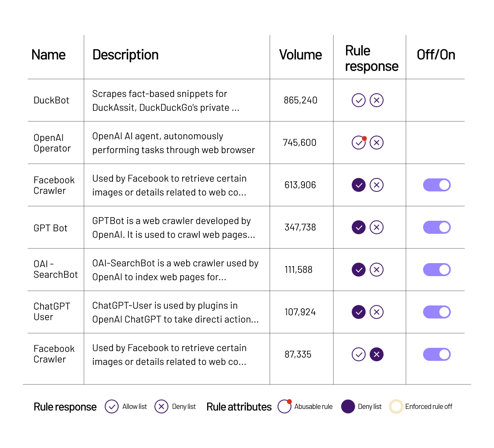Click filled deny icon in last row

point(377,354)
